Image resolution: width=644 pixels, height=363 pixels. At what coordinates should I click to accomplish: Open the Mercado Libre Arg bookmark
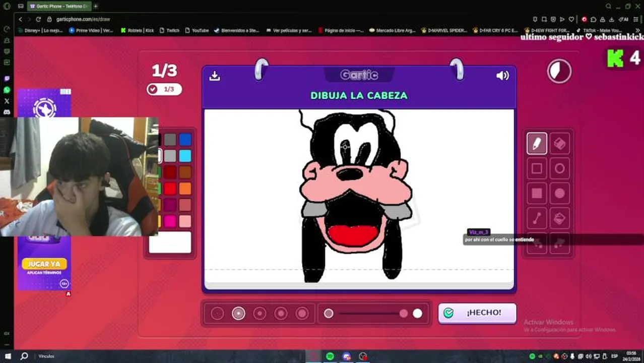[393, 30]
